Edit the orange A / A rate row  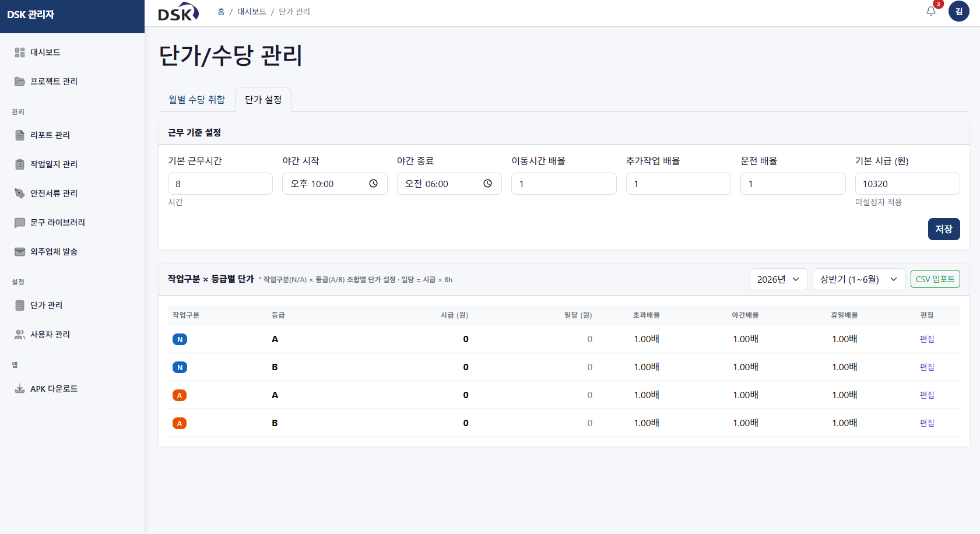927,395
